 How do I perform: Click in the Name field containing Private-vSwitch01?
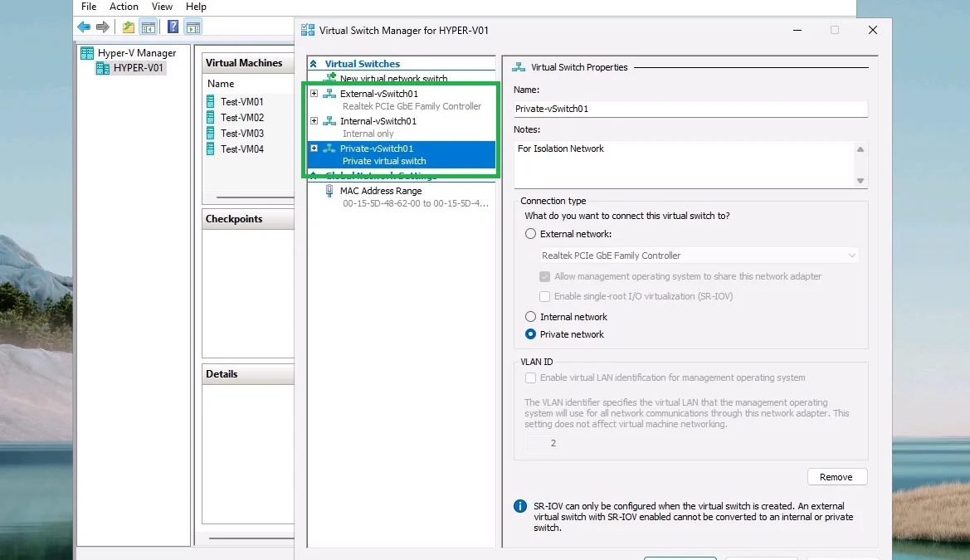(690, 109)
